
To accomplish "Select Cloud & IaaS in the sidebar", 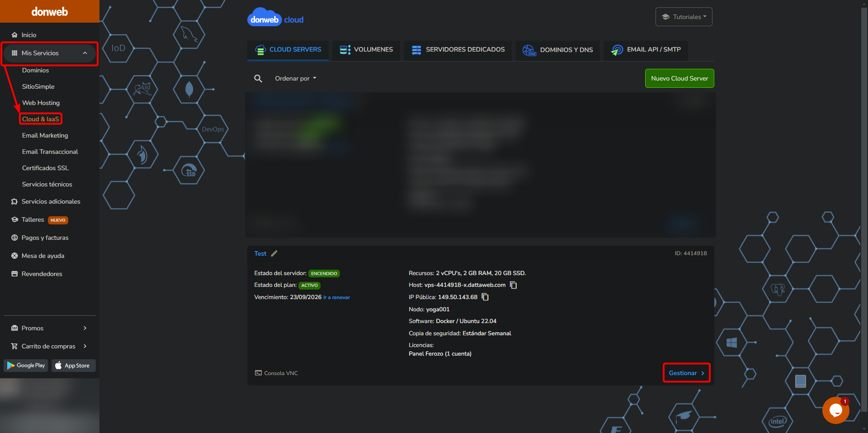I will (x=41, y=119).
